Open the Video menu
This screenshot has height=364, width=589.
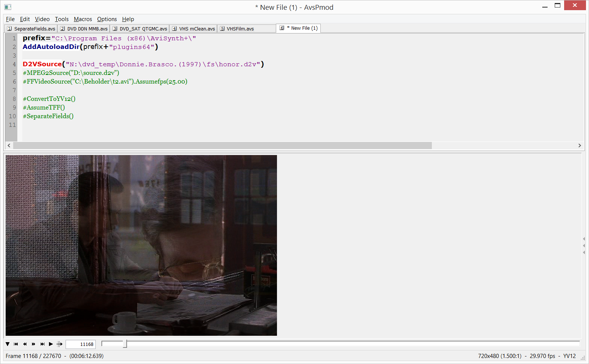coord(42,19)
